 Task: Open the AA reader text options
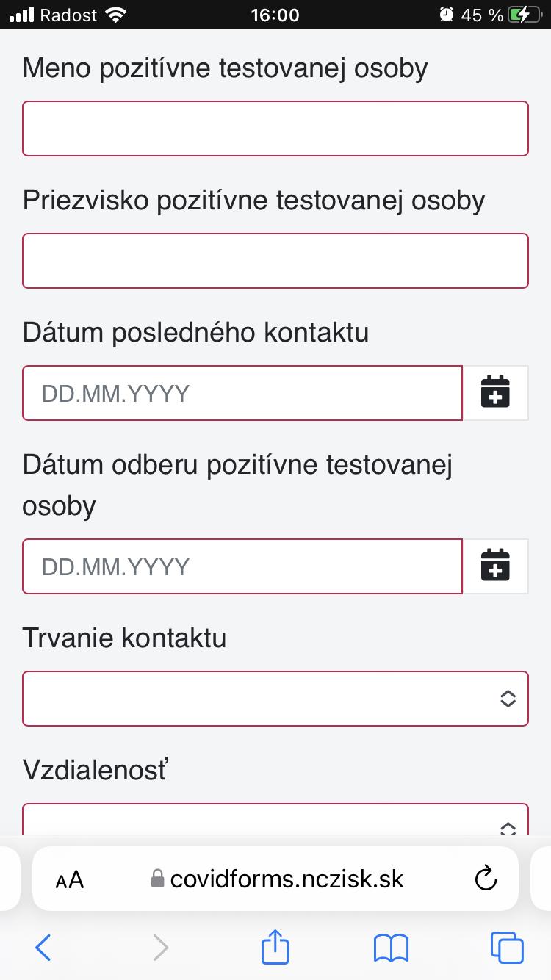[70, 879]
